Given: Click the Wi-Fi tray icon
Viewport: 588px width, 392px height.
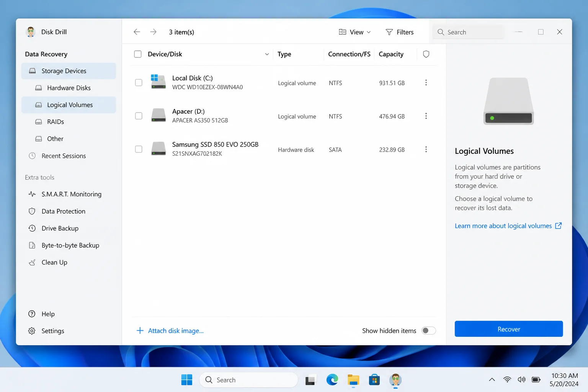Looking at the screenshot, I should tap(507, 379).
